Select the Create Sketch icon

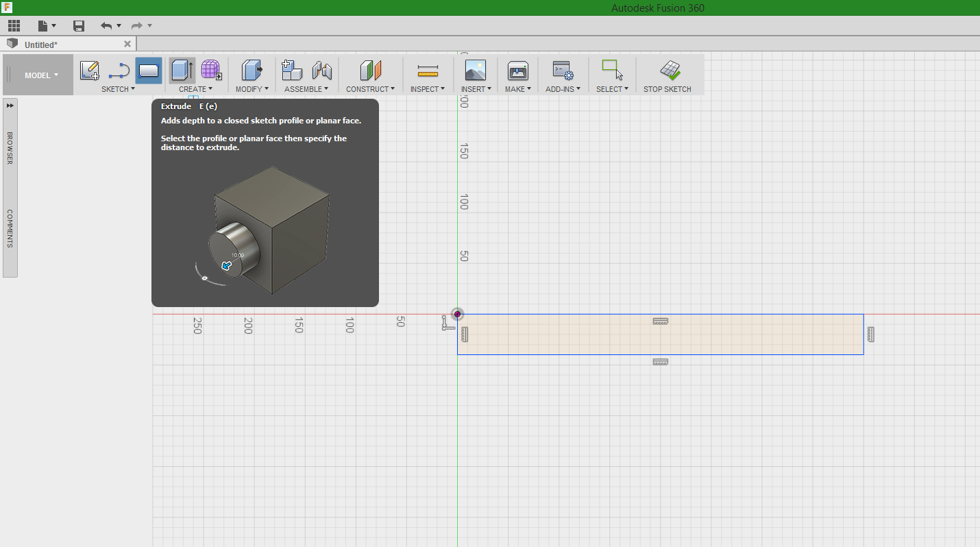[x=90, y=70]
